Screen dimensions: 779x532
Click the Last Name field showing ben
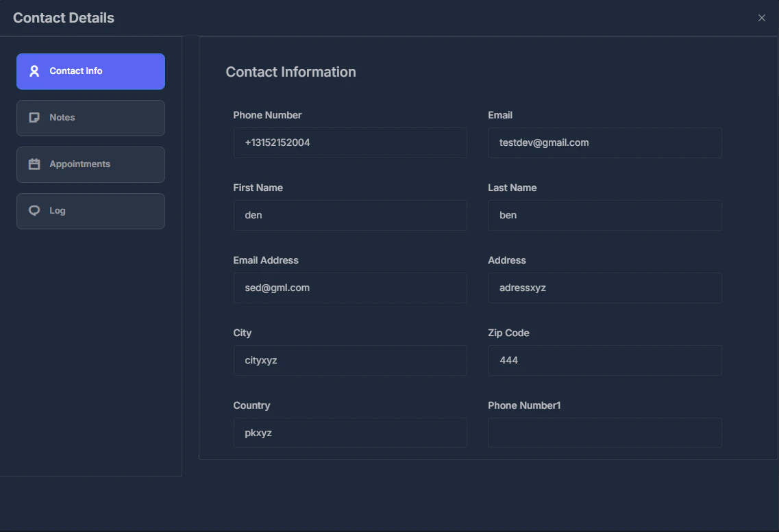pos(604,215)
